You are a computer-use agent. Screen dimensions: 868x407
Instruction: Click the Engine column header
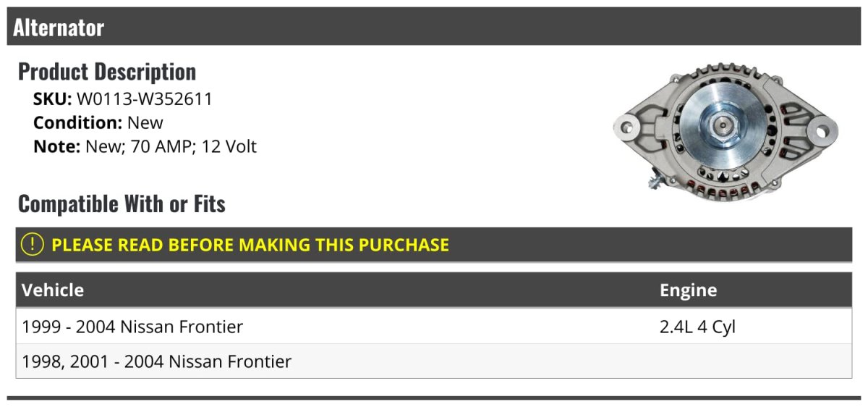tap(688, 290)
